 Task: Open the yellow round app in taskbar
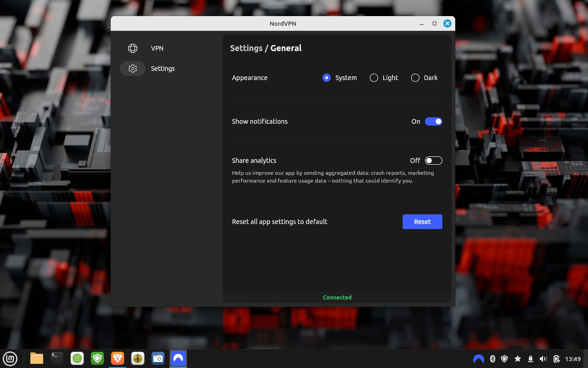pos(138,358)
